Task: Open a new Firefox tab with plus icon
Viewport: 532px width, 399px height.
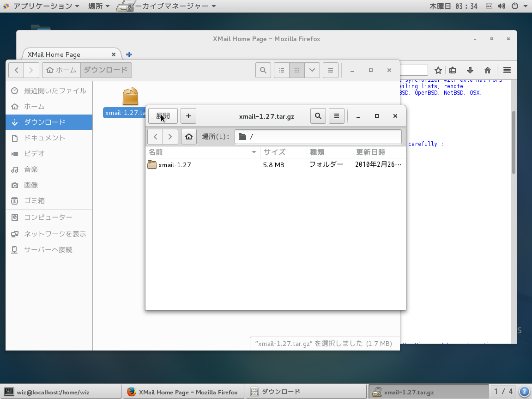Action: (x=129, y=54)
